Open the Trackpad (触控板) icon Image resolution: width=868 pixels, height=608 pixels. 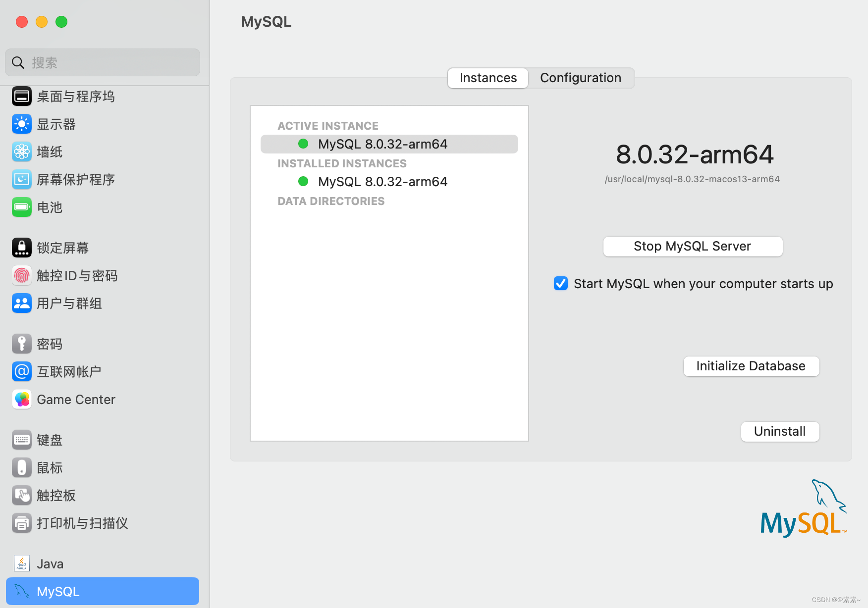(x=22, y=496)
